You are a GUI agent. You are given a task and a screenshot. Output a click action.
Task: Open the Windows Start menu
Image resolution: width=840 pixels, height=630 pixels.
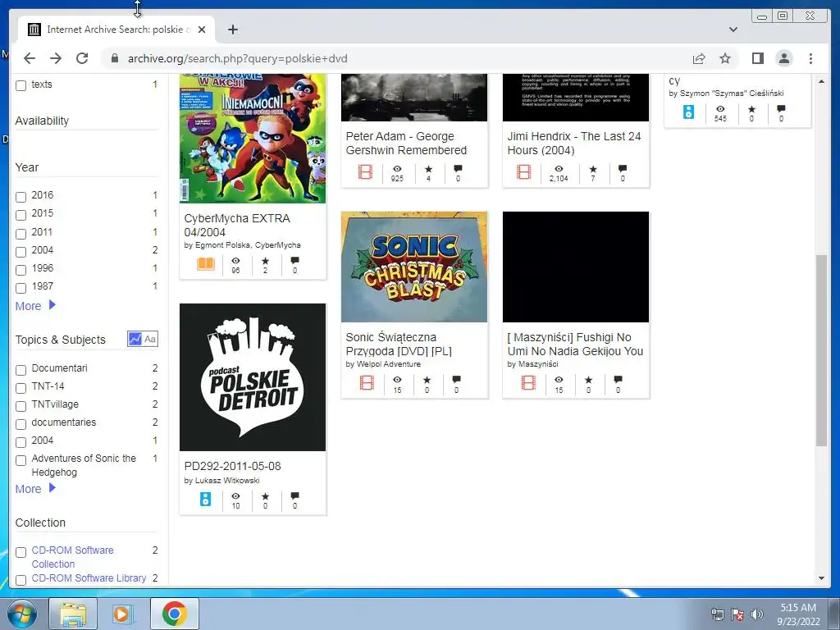point(22,614)
